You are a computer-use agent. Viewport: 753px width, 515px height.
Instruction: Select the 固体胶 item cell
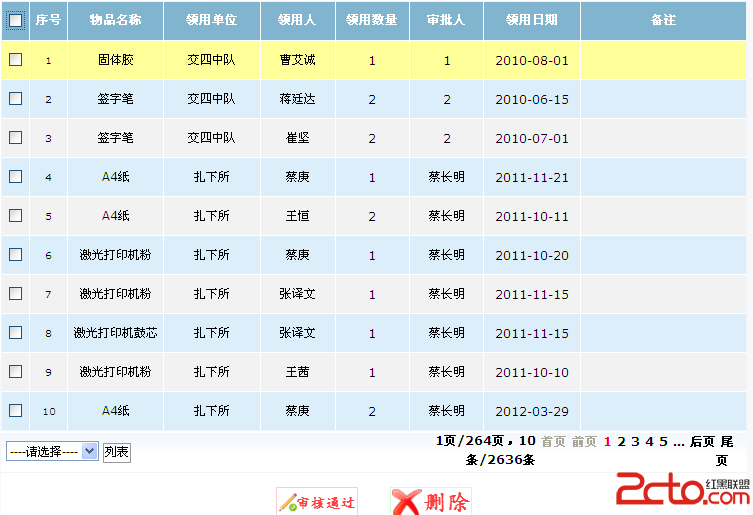click(x=116, y=60)
